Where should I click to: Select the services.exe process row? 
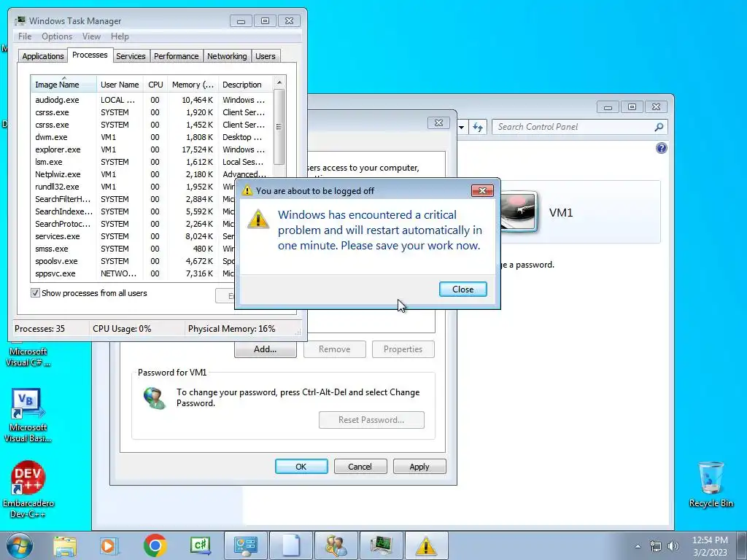133,236
